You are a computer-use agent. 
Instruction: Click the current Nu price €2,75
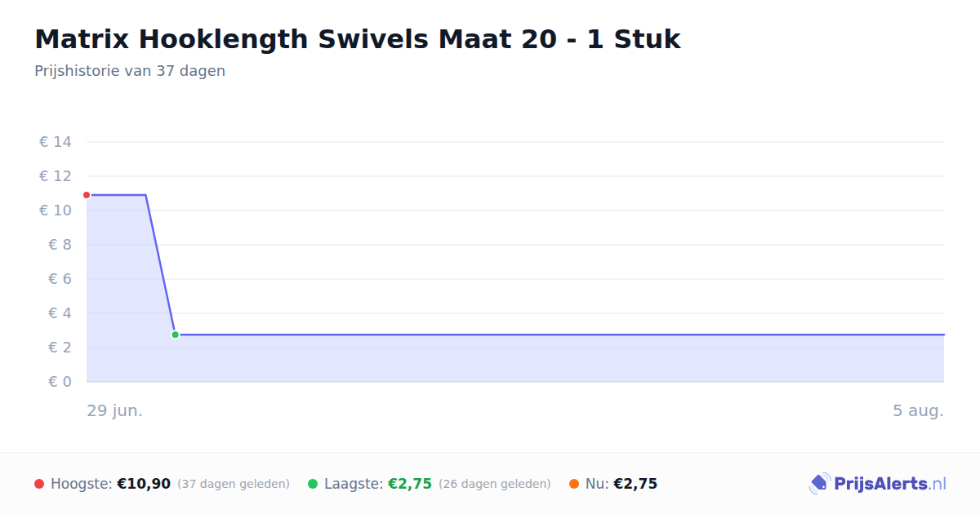pos(635,484)
